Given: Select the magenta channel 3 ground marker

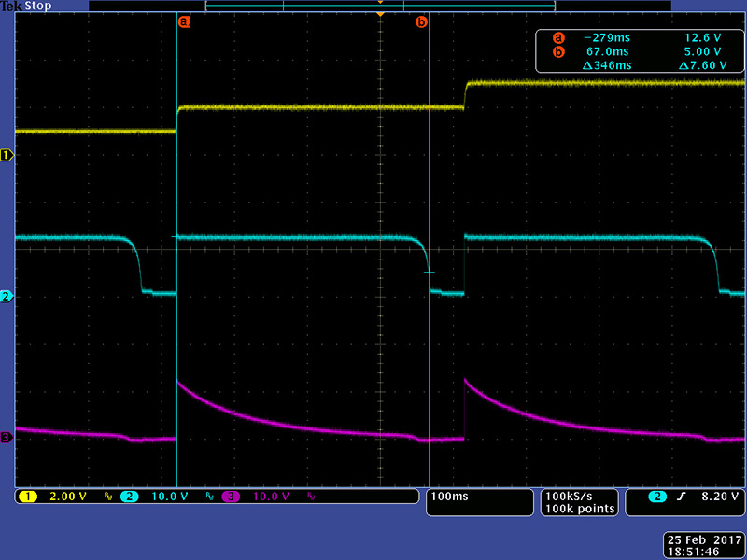Looking at the screenshot, I should tap(7, 438).
